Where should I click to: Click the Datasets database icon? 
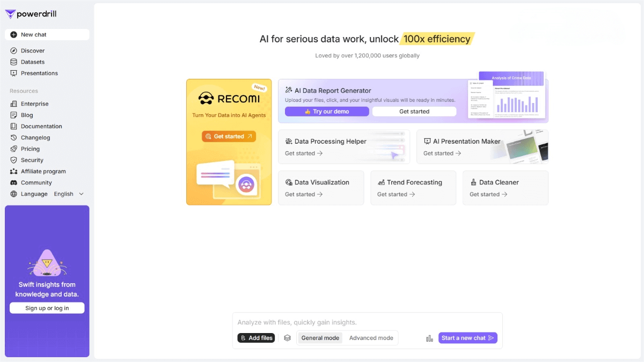[13, 62]
